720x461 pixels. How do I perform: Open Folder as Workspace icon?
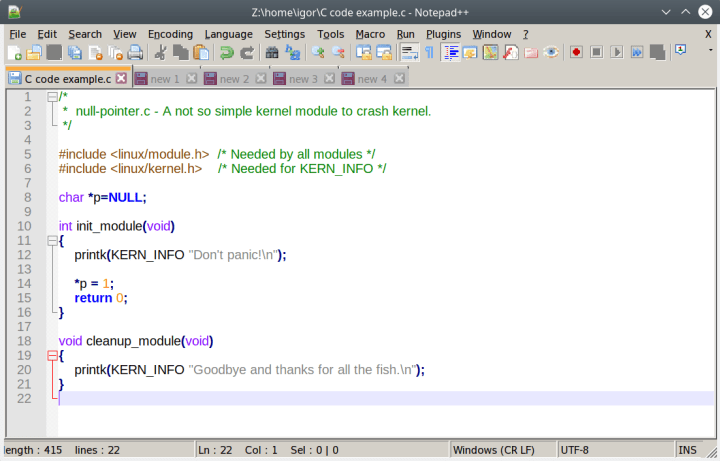(531, 52)
